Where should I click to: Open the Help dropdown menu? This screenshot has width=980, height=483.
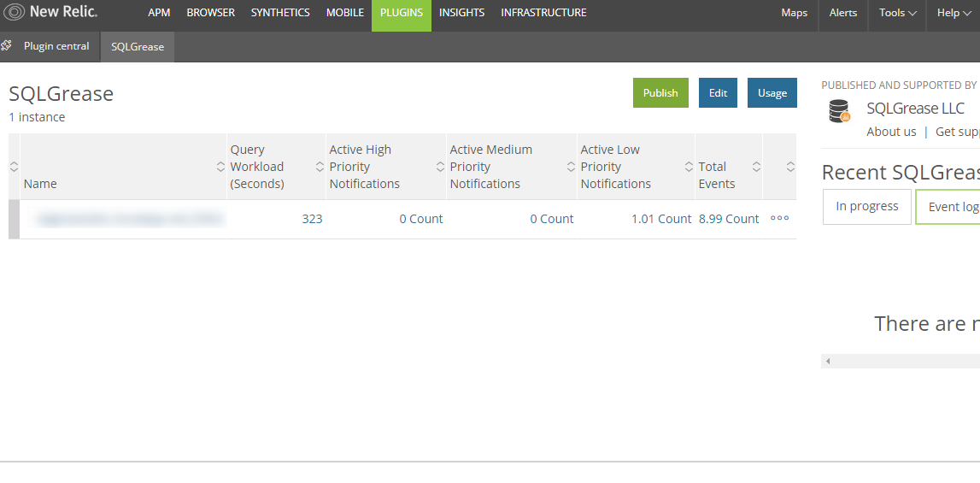pyautogui.click(x=954, y=13)
